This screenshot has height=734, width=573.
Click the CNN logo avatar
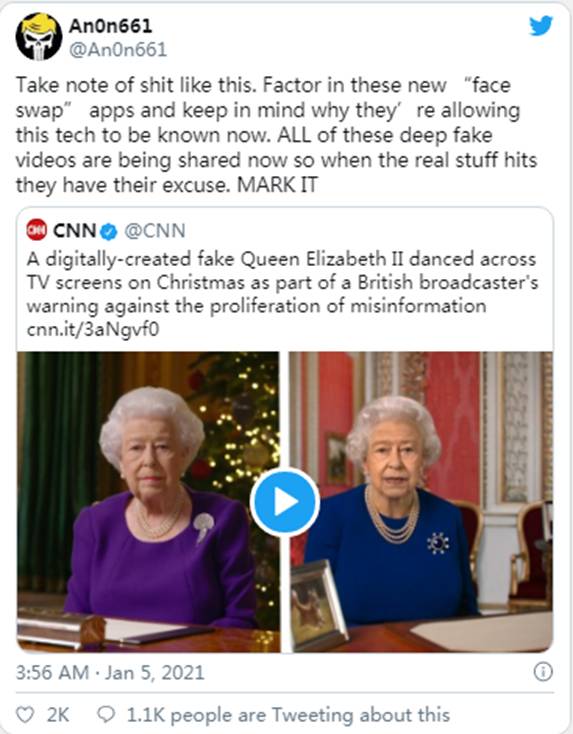37,230
